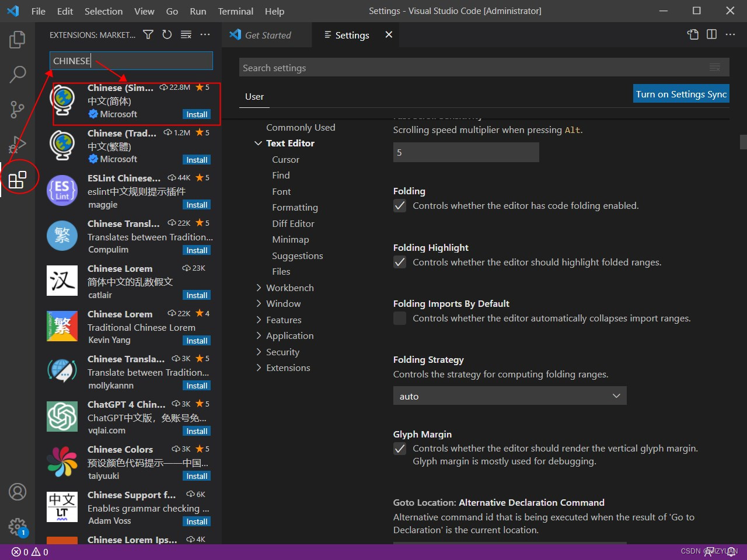Viewport: 747px width, 560px height.
Task: Install Chinese Lorem by catlair
Action: point(197,295)
